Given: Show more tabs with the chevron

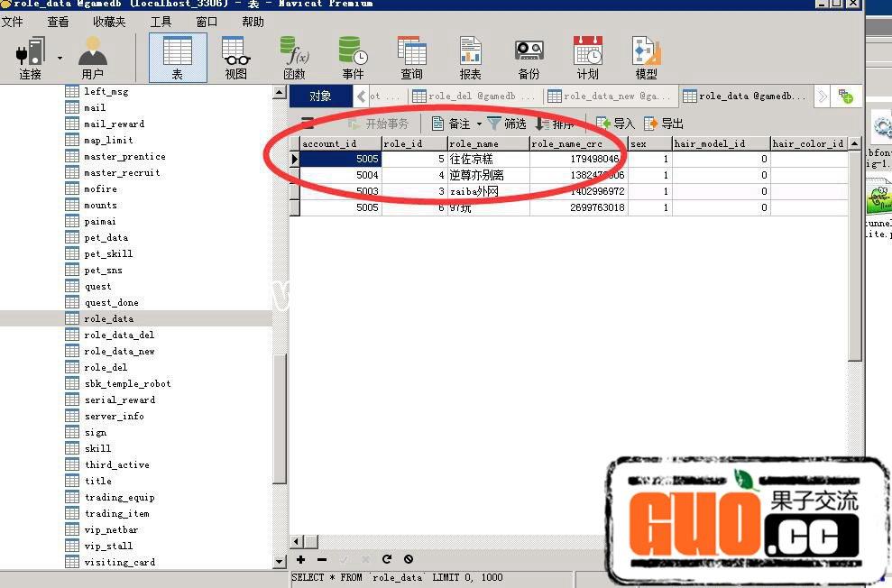Looking at the screenshot, I should 823,96.
